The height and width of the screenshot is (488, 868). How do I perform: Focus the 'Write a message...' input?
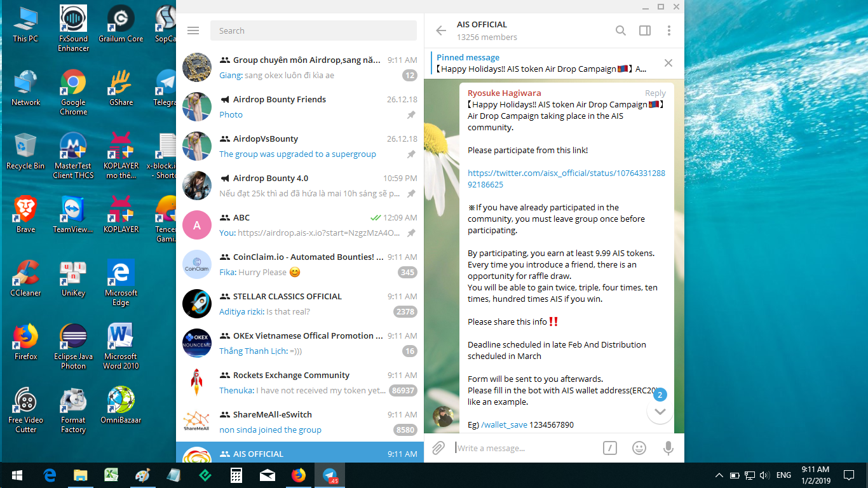526,448
